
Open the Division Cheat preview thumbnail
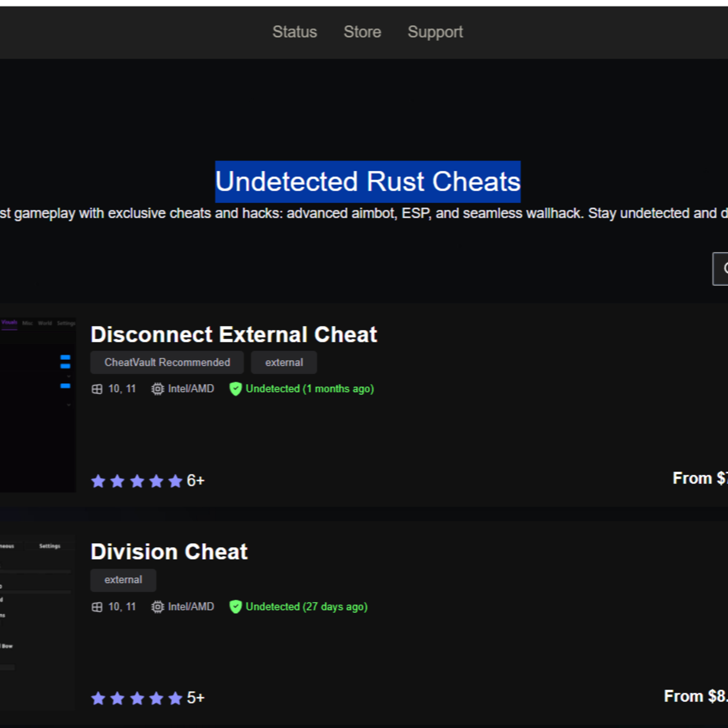[x=37, y=622]
